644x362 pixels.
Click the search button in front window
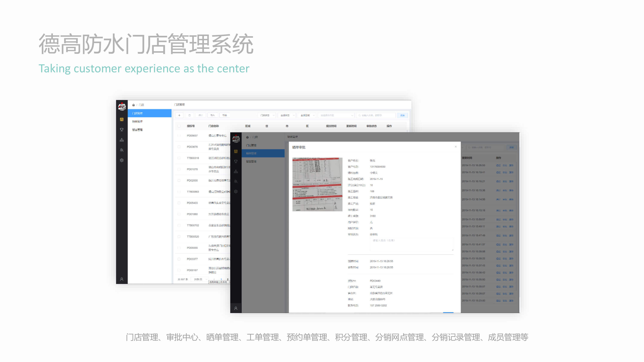pos(512,147)
